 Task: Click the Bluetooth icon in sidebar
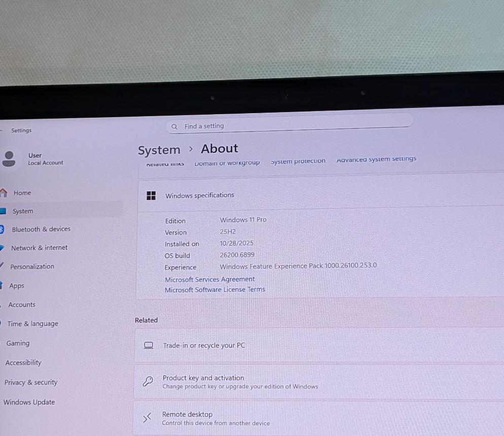coord(2,229)
